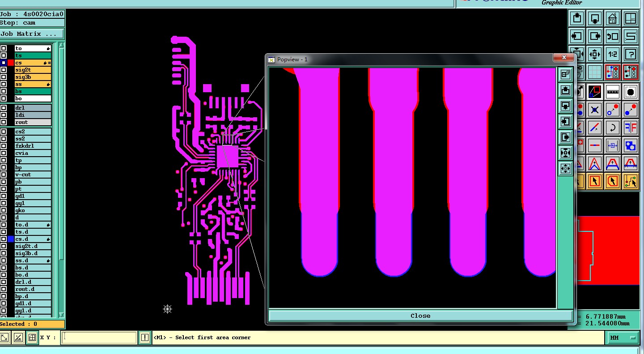Select the ss.d layer name
Viewport: 644px width, 354px height.
pyautogui.click(x=33, y=260)
